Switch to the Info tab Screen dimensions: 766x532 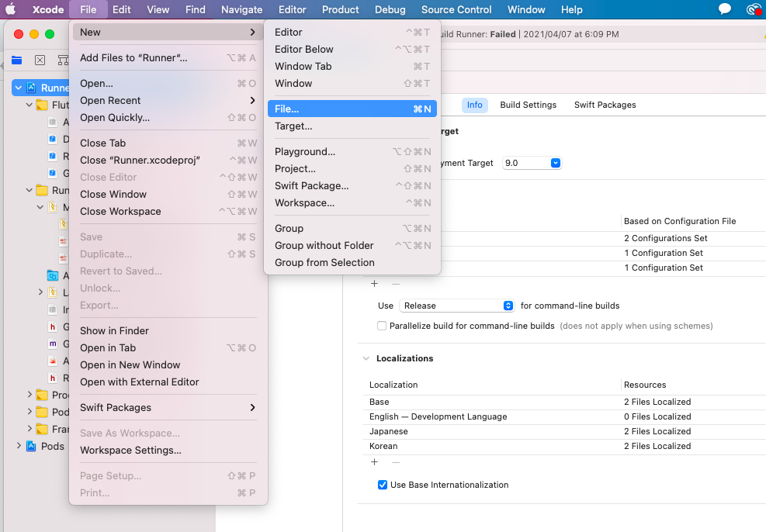pyautogui.click(x=474, y=105)
